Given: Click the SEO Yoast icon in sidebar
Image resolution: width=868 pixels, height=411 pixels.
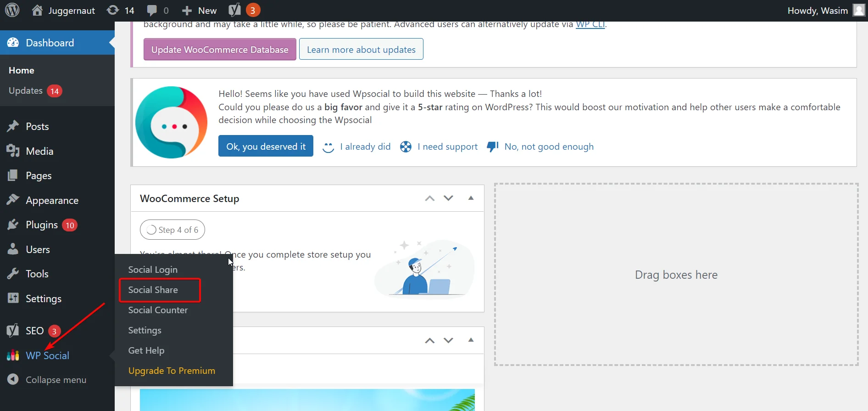Looking at the screenshot, I should point(13,331).
